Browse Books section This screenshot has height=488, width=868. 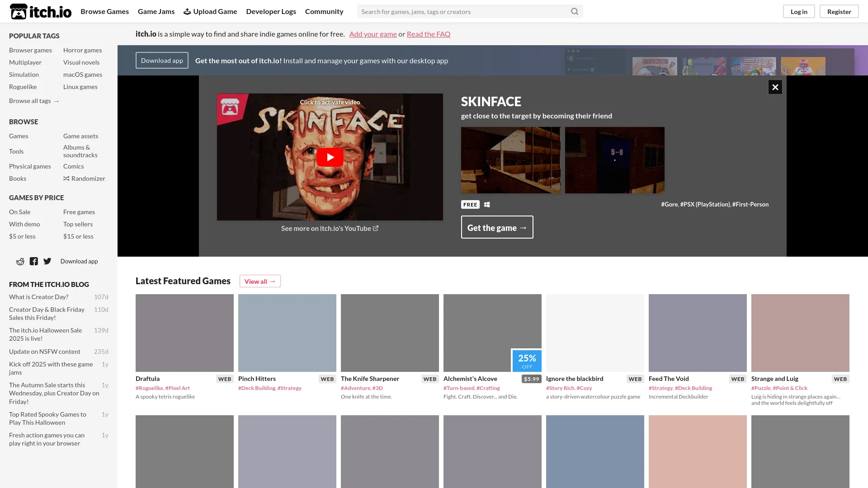coord(18,178)
